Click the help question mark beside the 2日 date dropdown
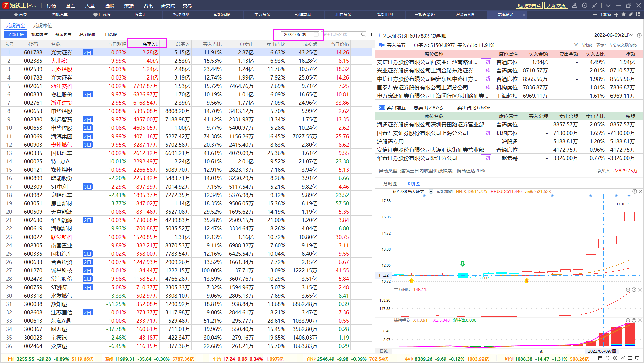 coord(639,35)
